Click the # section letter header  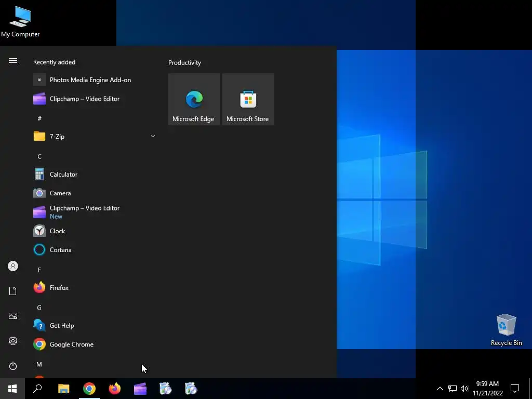point(39,118)
